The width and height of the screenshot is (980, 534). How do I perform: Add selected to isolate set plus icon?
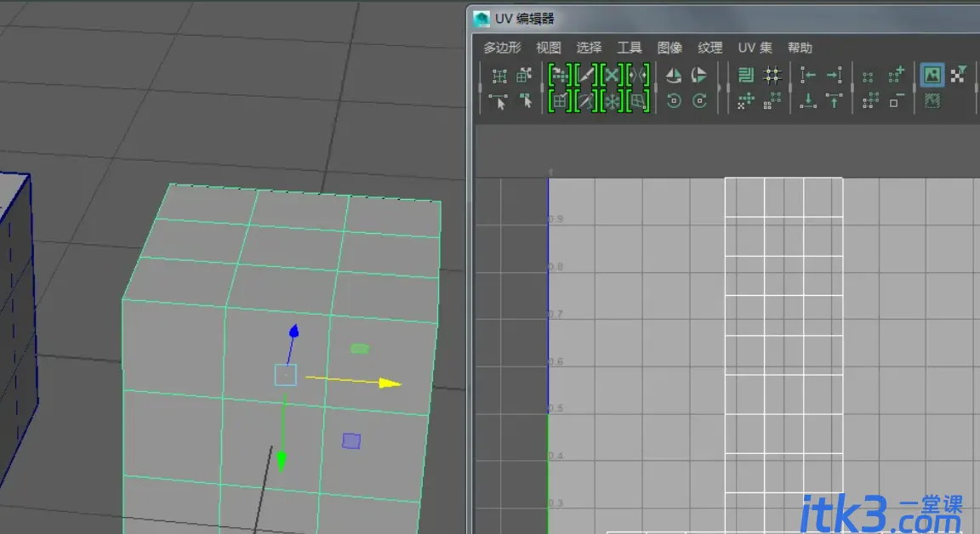[897, 75]
